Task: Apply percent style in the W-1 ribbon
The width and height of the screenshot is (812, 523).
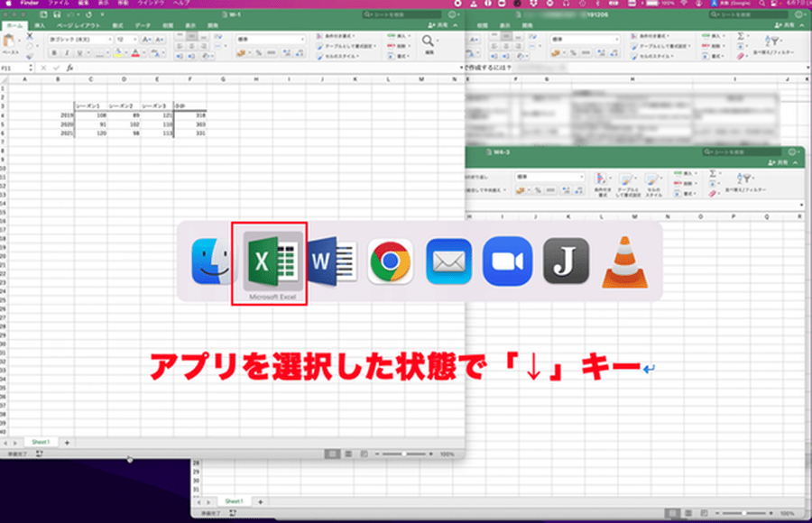Action: [x=258, y=53]
